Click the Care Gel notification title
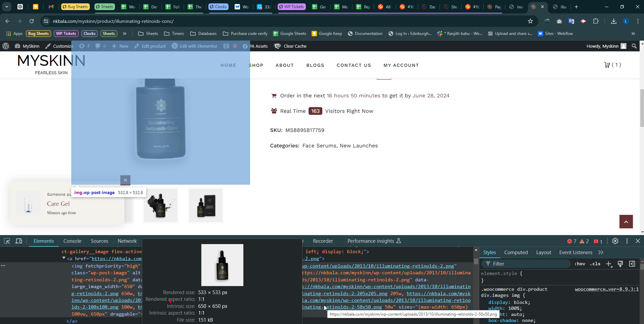Screen dimensions: 644x324 coord(58,204)
